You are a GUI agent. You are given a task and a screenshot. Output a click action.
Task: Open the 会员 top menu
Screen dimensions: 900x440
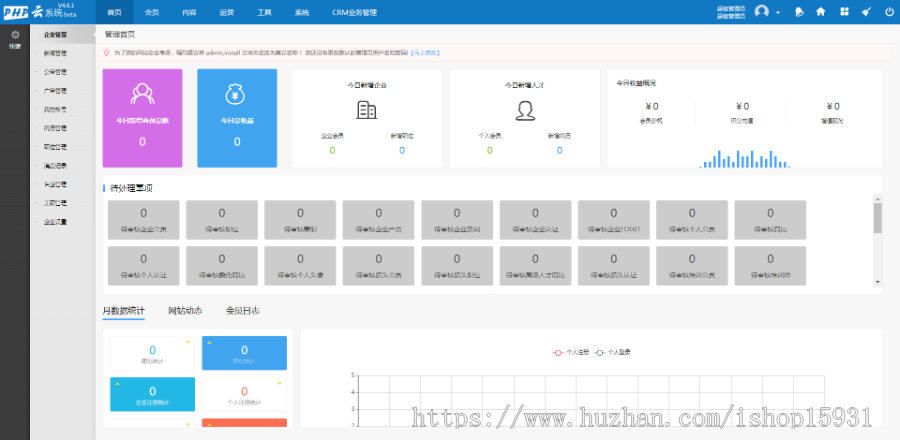pos(152,12)
